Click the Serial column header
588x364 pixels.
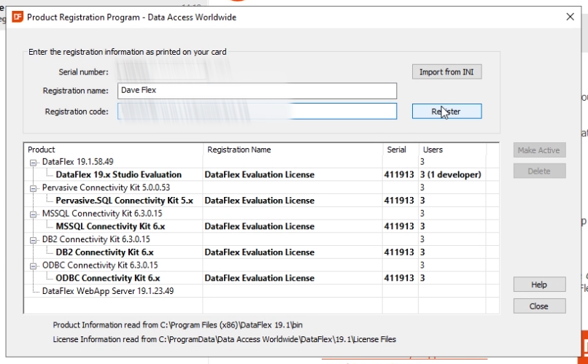[397, 150]
